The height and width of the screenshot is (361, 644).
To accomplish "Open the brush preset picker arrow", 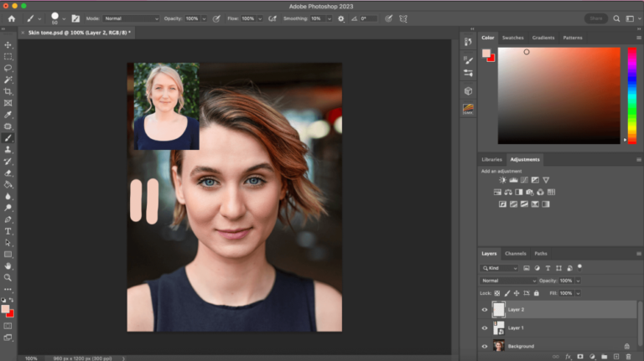I will click(64, 19).
